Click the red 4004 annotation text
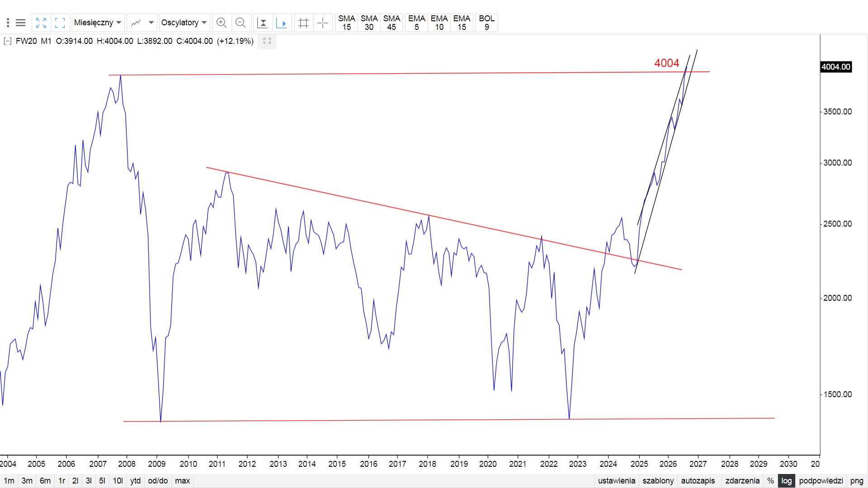868x488 pixels. point(667,63)
